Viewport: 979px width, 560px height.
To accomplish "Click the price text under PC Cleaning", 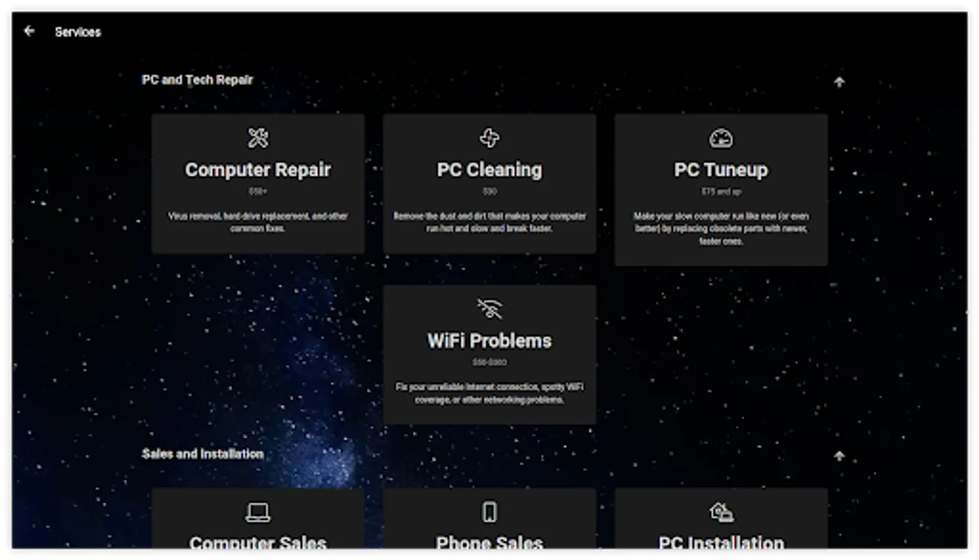I will [489, 192].
